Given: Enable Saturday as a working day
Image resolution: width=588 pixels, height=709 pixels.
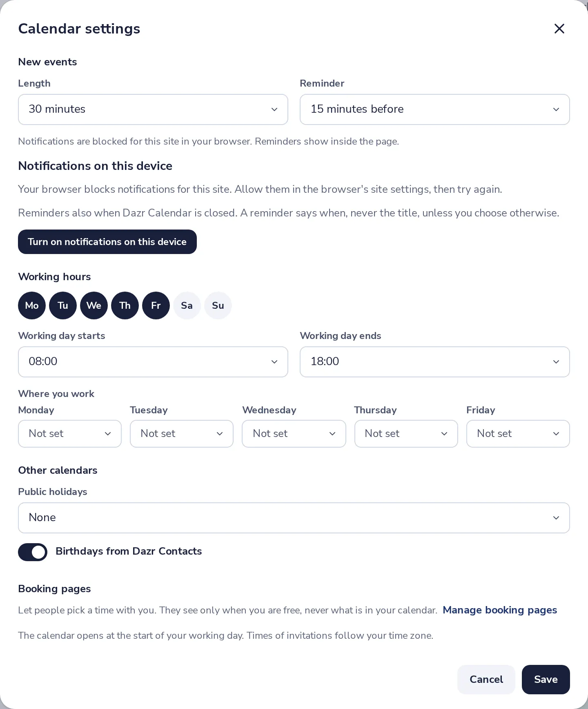Looking at the screenshot, I should [x=187, y=305].
